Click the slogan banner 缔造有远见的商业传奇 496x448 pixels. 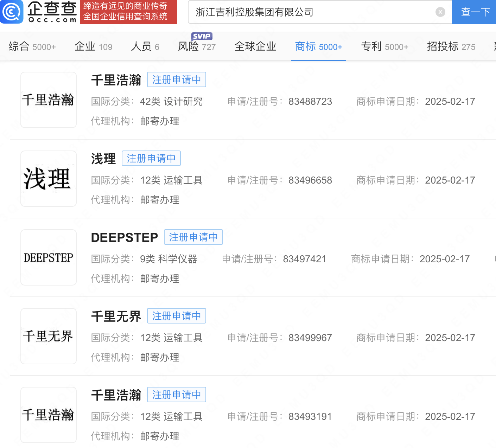point(129,12)
